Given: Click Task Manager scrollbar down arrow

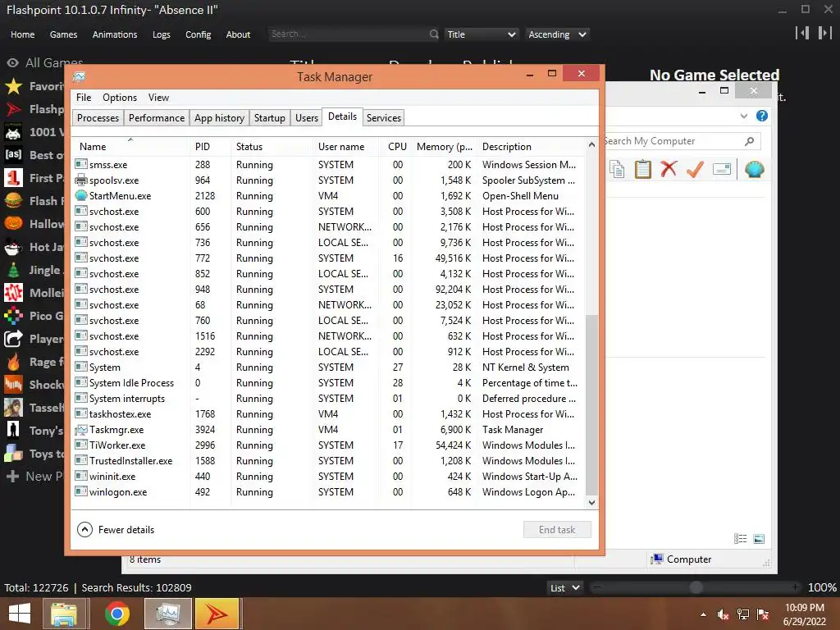Looking at the screenshot, I should tap(591, 503).
